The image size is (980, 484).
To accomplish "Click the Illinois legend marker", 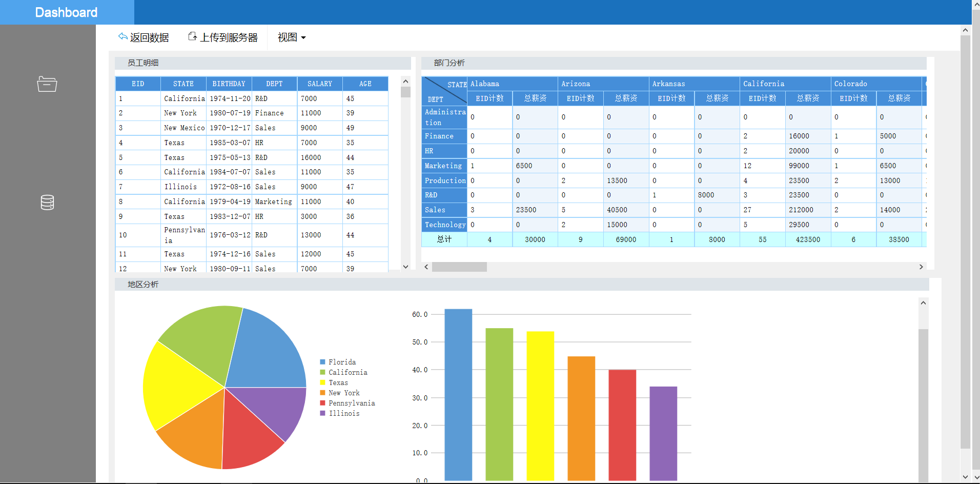I will [323, 413].
